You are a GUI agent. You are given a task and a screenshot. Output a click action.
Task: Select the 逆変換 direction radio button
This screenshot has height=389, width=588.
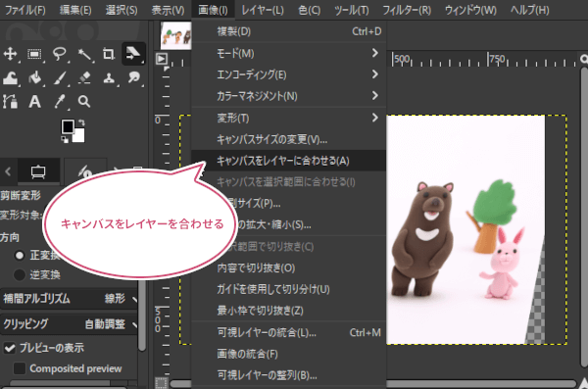tap(20, 275)
